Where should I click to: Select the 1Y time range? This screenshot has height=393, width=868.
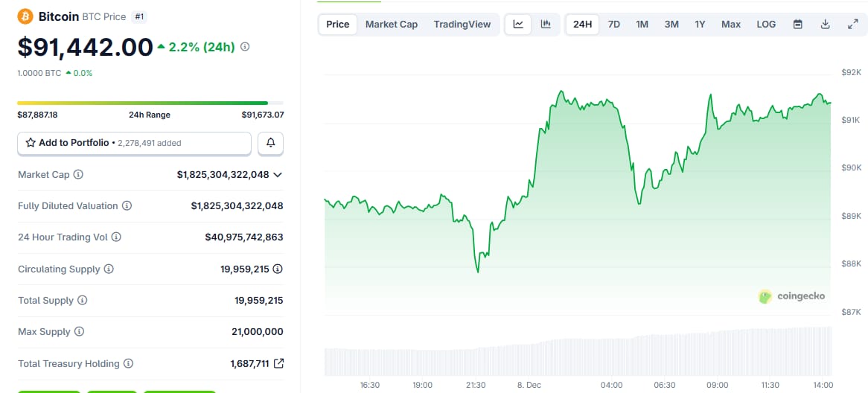(x=700, y=25)
